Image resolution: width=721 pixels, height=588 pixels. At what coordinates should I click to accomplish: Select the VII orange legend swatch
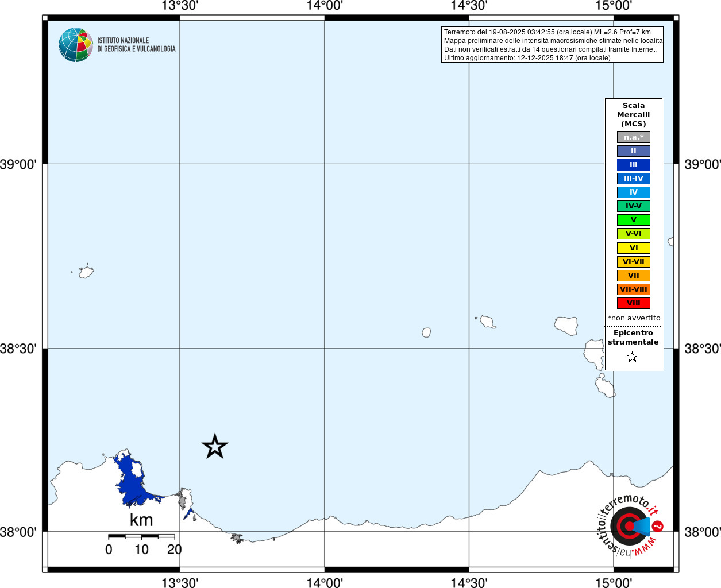tap(634, 276)
